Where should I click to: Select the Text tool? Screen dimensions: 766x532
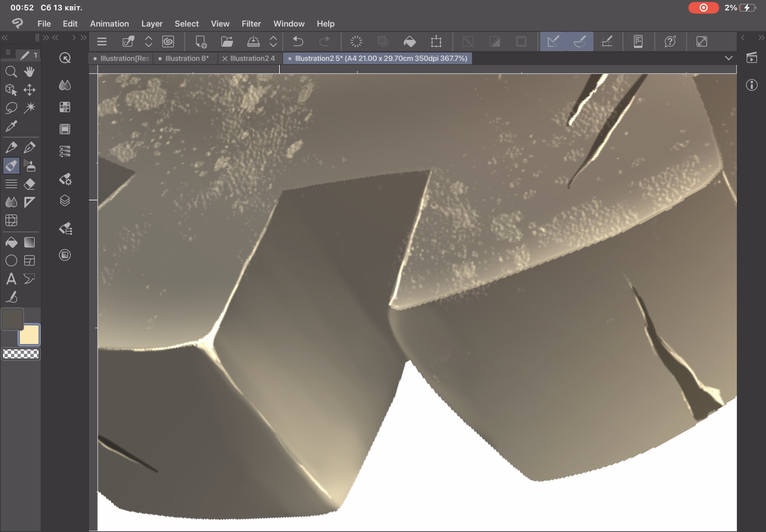tap(11, 279)
